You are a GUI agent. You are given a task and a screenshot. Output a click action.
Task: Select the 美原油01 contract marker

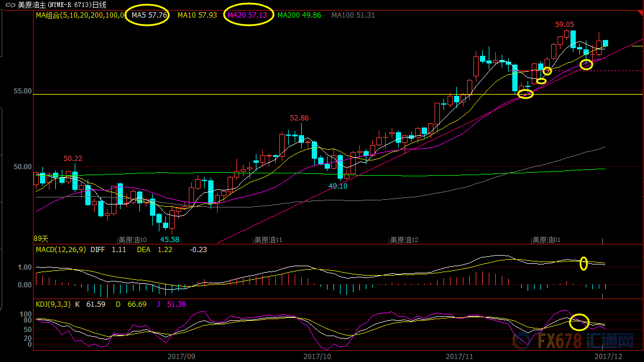coord(546,240)
